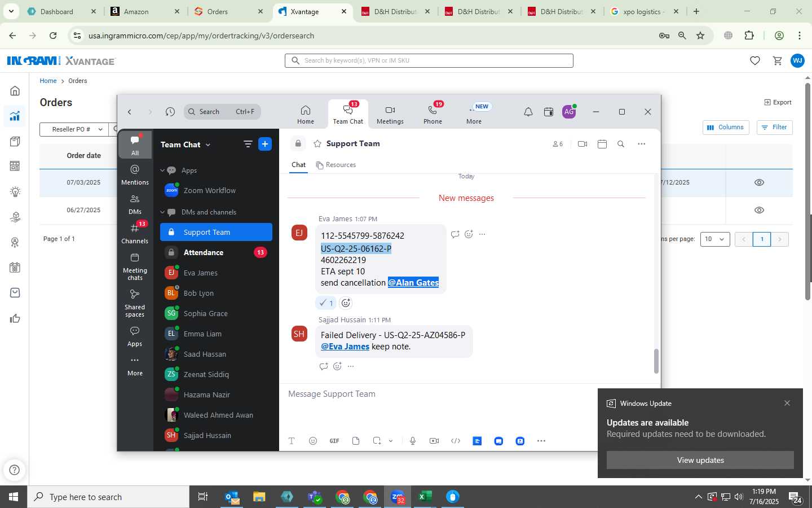The image size is (812, 508).
Task: Open the items per page dropdown showing 10
Action: (715, 239)
